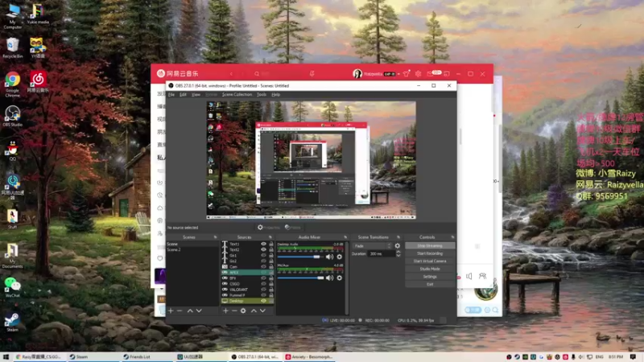Toggle visibility of the VALORANT source
Image resolution: width=644 pixels, height=362 pixels.
point(264,290)
